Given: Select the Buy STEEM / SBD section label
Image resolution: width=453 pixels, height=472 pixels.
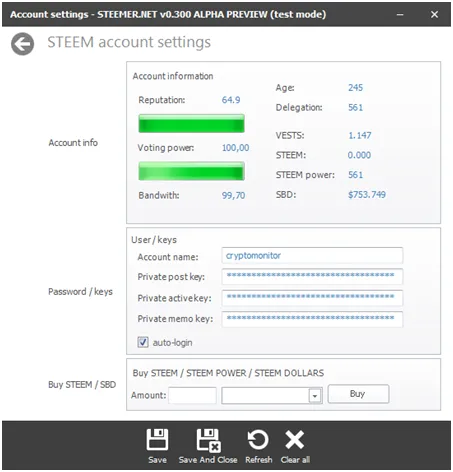Looking at the screenshot, I should point(82,385).
